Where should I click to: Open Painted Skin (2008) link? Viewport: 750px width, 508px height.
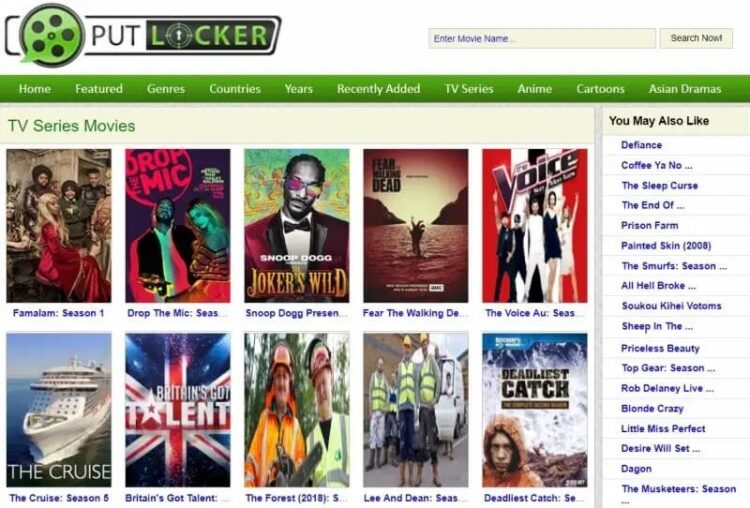[x=666, y=246]
